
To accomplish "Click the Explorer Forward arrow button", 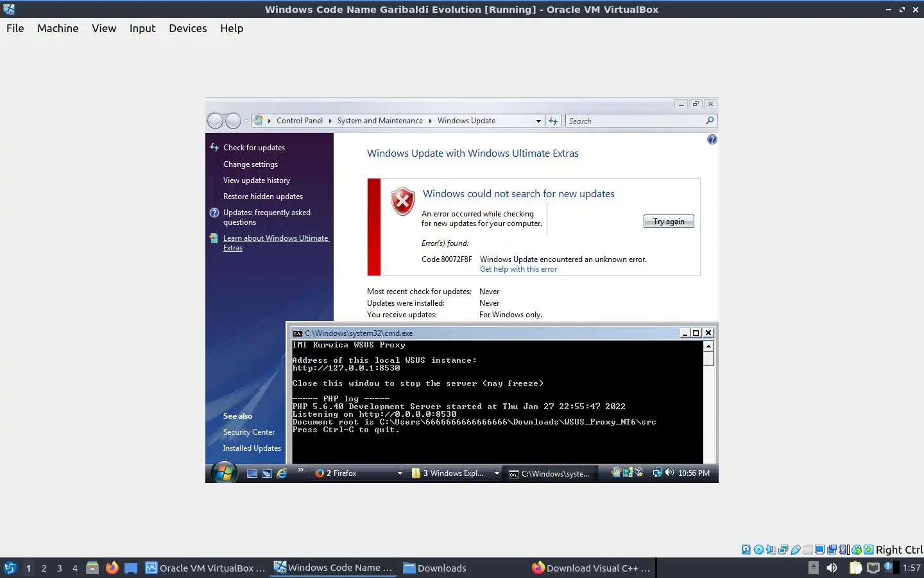I will [x=233, y=121].
